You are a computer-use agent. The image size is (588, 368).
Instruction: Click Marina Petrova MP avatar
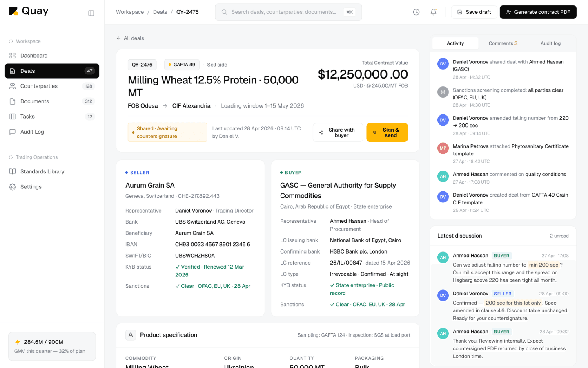tap(443, 148)
